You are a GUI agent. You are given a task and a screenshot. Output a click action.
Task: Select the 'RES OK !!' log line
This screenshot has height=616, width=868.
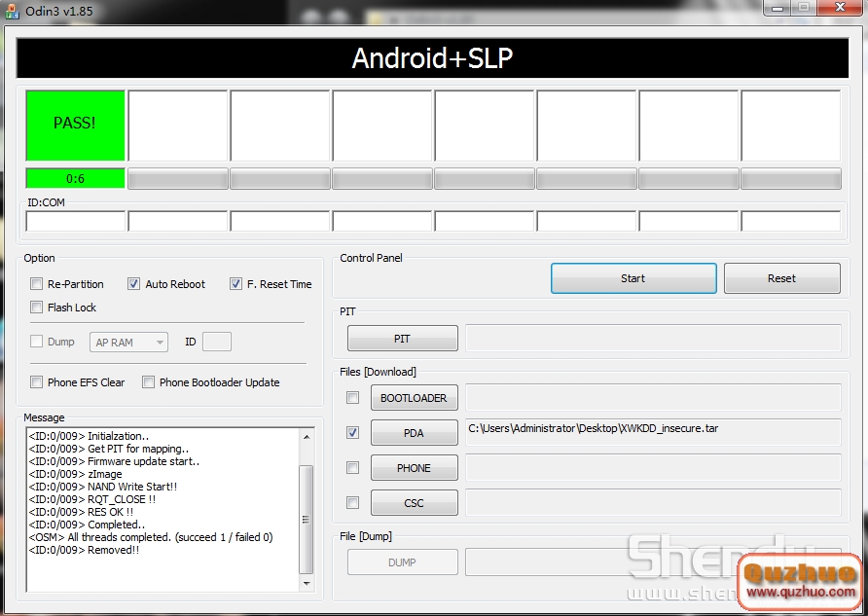81,512
